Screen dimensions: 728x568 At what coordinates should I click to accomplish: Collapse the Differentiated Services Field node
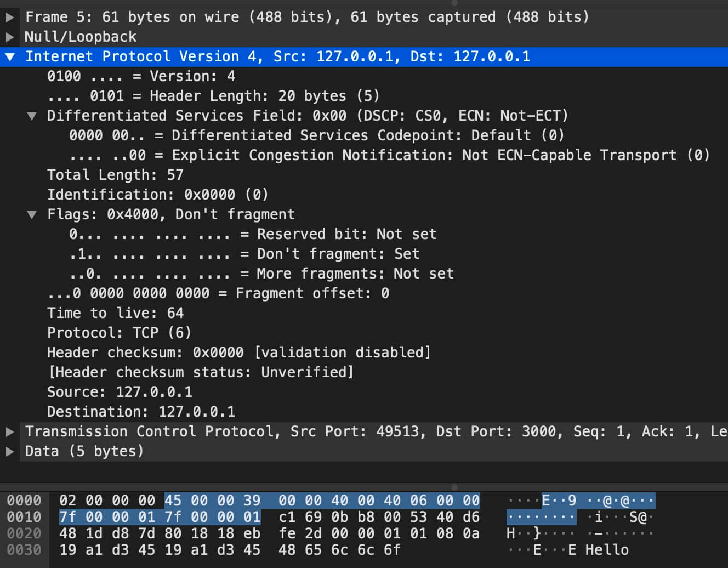click(x=32, y=116)
